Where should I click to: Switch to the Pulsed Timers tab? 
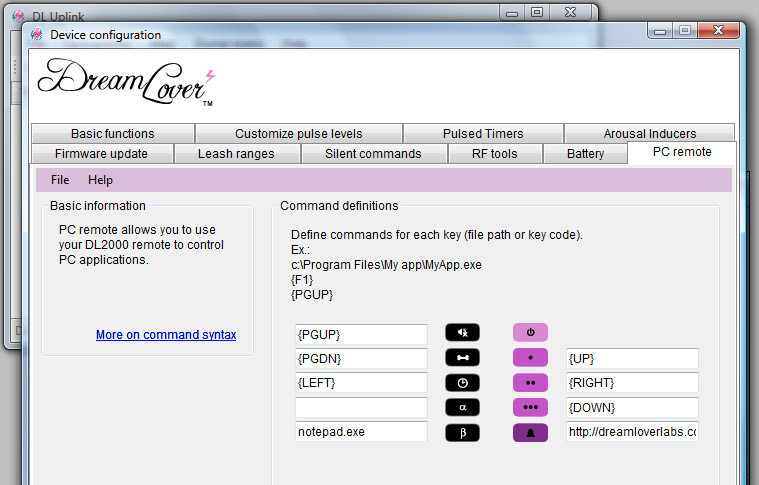click(x=483, y=133)
